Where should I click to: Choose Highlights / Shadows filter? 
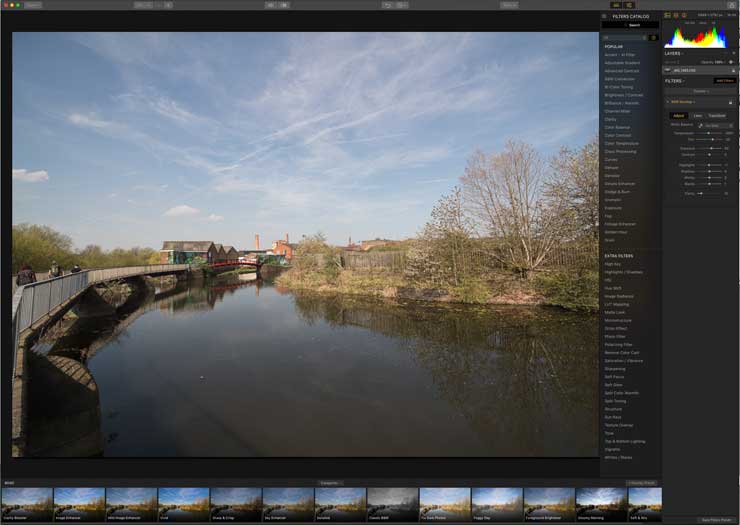tap(623, 272)
